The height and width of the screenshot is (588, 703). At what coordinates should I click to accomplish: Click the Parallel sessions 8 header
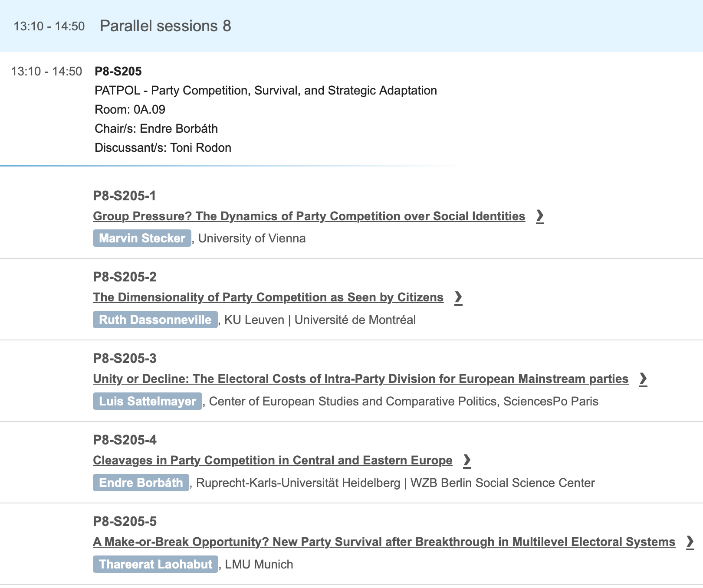pos(165,26)
